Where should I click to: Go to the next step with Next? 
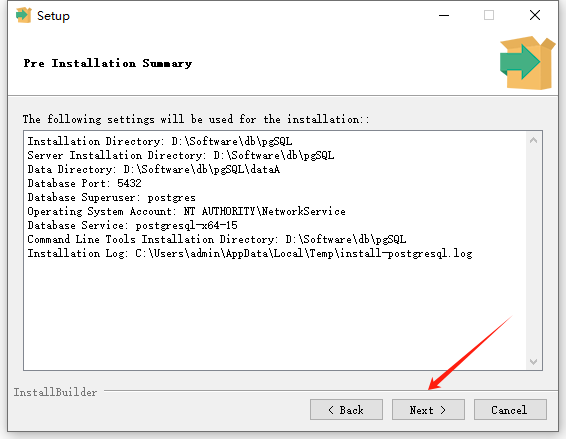coord(428,410)
